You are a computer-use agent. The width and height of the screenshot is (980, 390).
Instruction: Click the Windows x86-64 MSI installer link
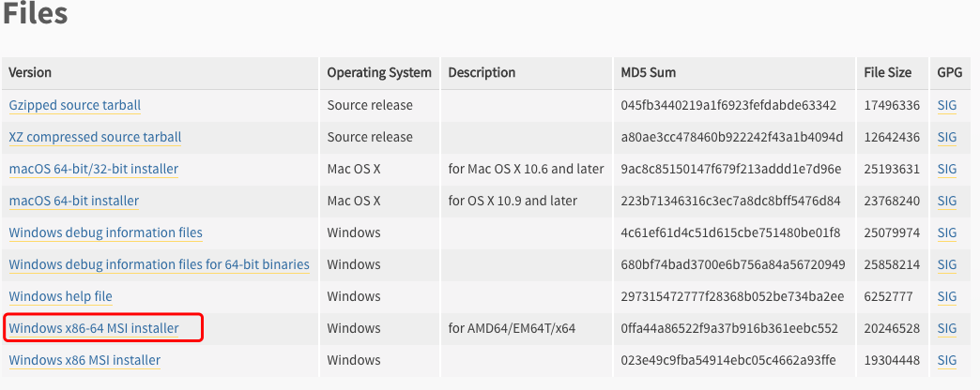tap(94, 328)
